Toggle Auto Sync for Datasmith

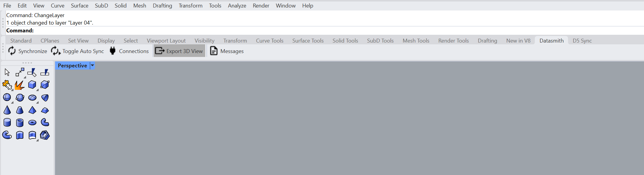[78, 51]
